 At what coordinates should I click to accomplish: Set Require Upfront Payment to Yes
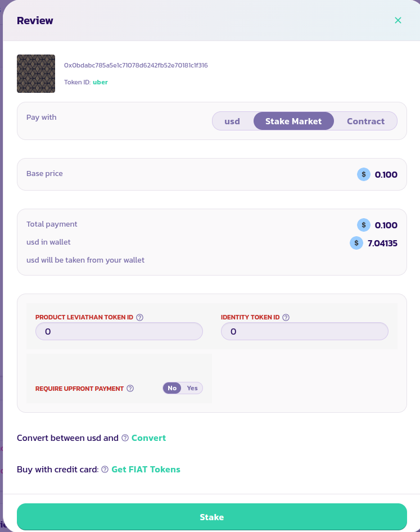(x=192, y=388)
